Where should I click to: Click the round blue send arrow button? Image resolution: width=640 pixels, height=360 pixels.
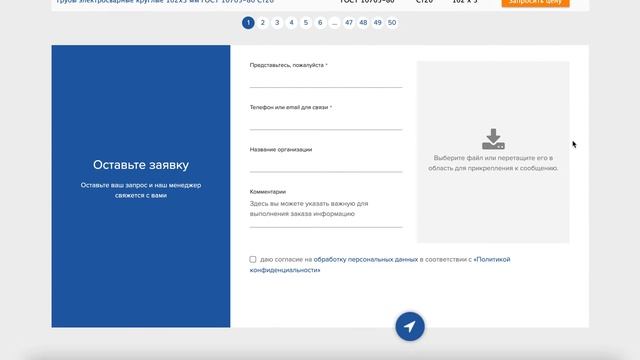410,327
